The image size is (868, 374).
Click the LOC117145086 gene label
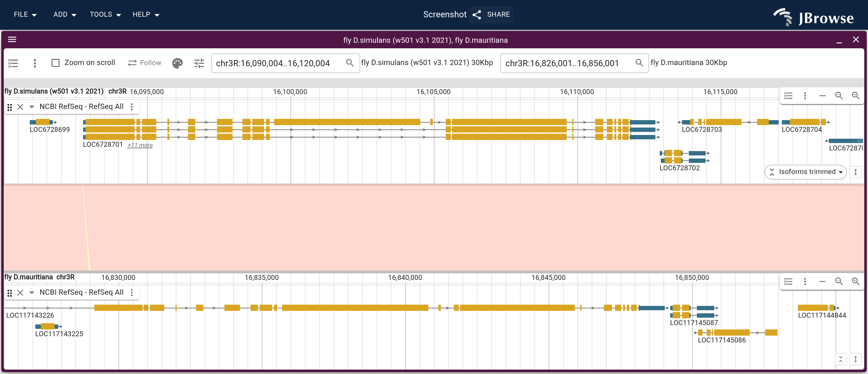pyautogui.click(x=722, y=340)
